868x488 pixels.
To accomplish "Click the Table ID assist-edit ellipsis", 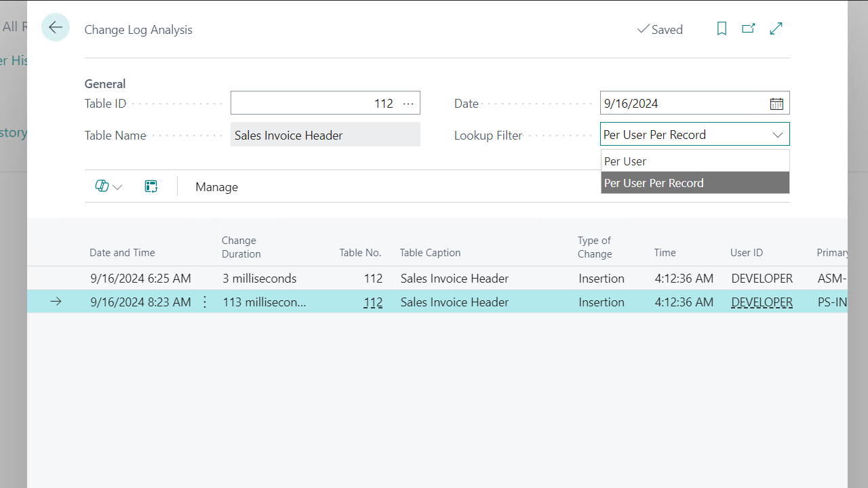I will (408, 103).
